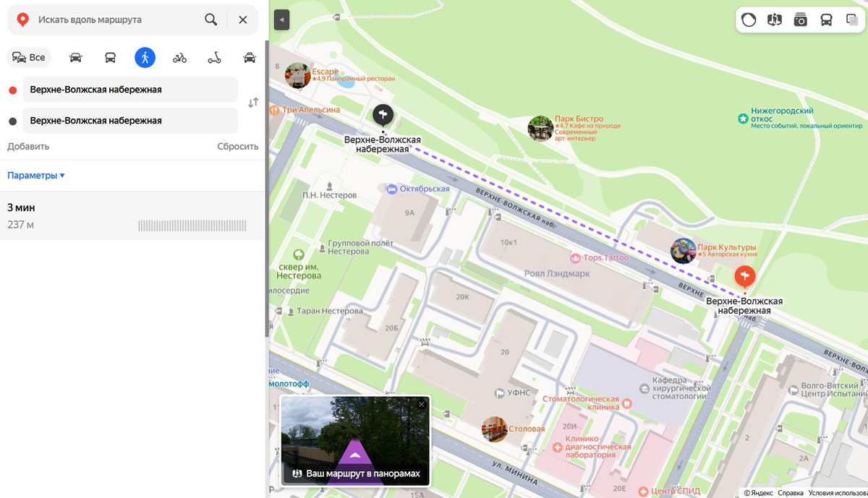Toggle the photos layer camera icon
This screenshot has height=498, width=868.
(800, 20)
